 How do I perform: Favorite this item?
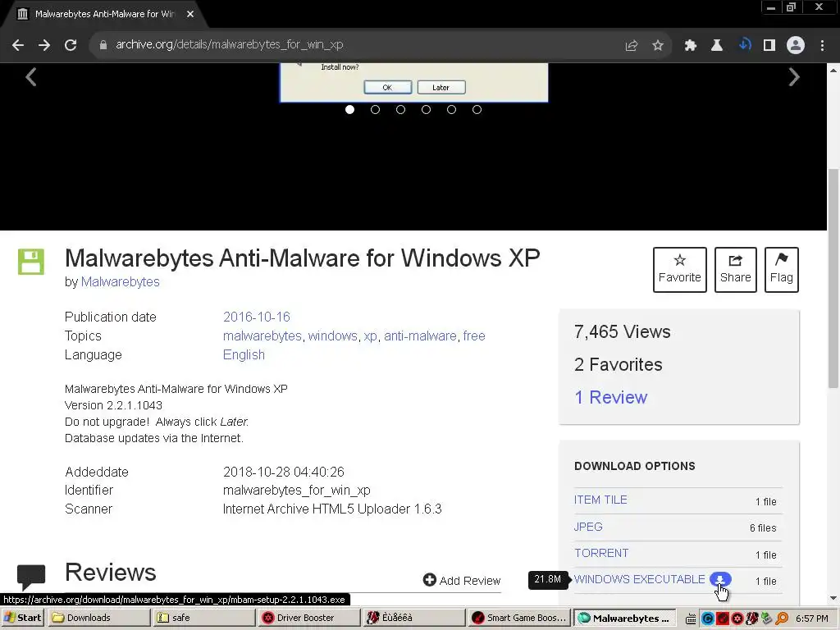click(680, 269)
